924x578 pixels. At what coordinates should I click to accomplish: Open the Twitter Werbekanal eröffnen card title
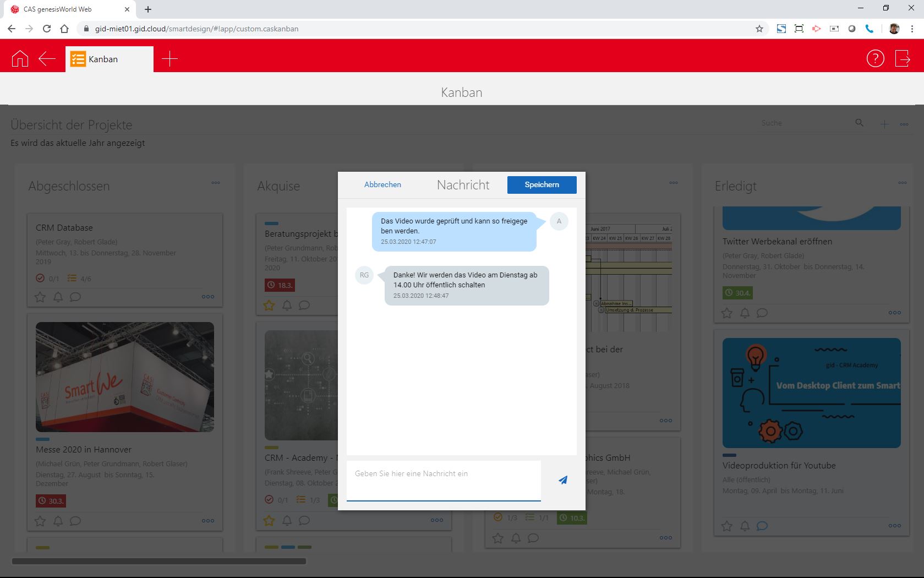click(x=777, y=242)
